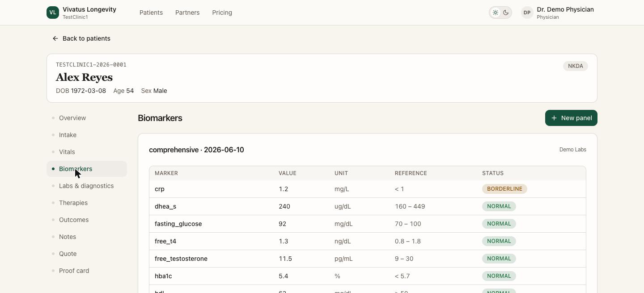Click the DOB 1972-03-08 field
This screenshot has height=293, width=644.
81,91
